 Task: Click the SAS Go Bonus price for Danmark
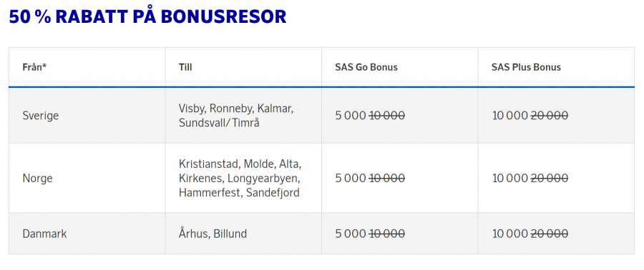[x=370, y=234]
